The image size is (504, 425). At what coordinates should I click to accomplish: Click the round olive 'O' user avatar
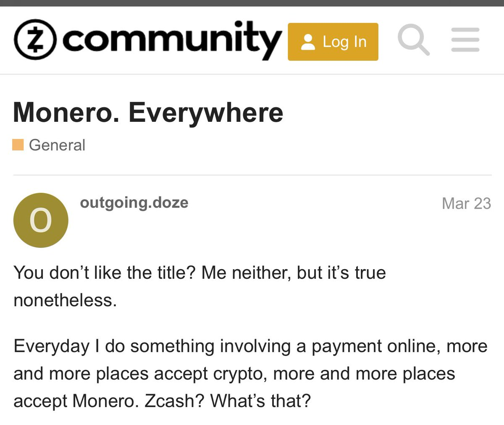(x=41, y=220)
